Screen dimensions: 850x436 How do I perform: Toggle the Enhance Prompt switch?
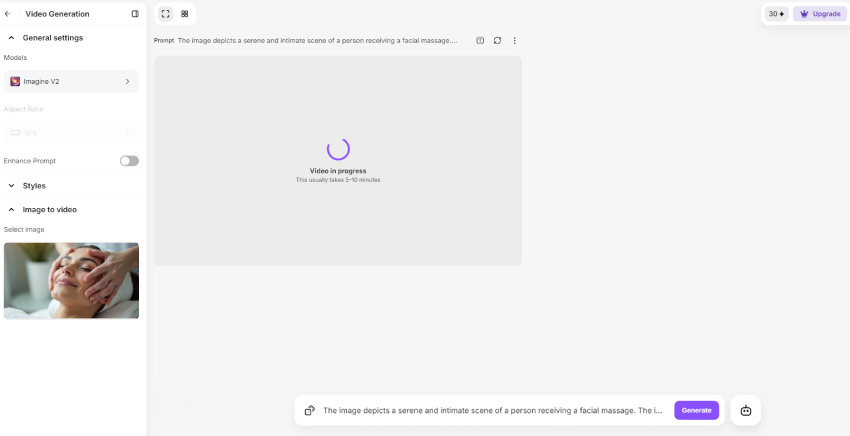[x=129, y=161]
